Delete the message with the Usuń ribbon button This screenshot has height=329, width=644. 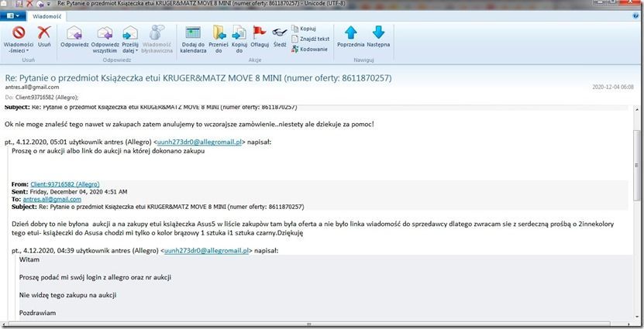coord(44,36)
